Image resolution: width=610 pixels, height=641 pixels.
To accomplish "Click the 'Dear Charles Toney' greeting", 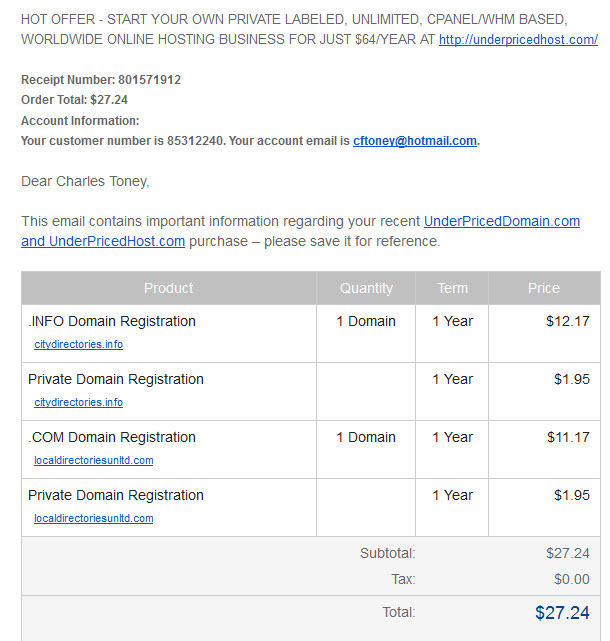I will click(x=85, y=181).
